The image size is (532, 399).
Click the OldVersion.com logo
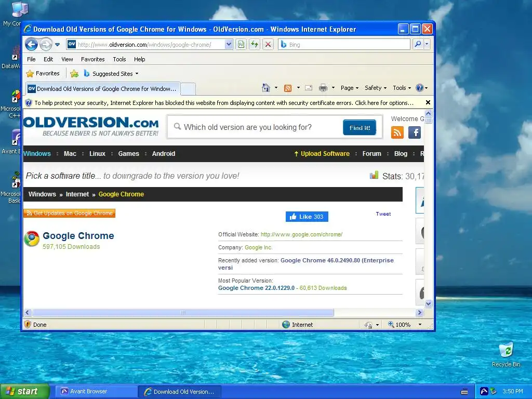click(x=91, y=126)
